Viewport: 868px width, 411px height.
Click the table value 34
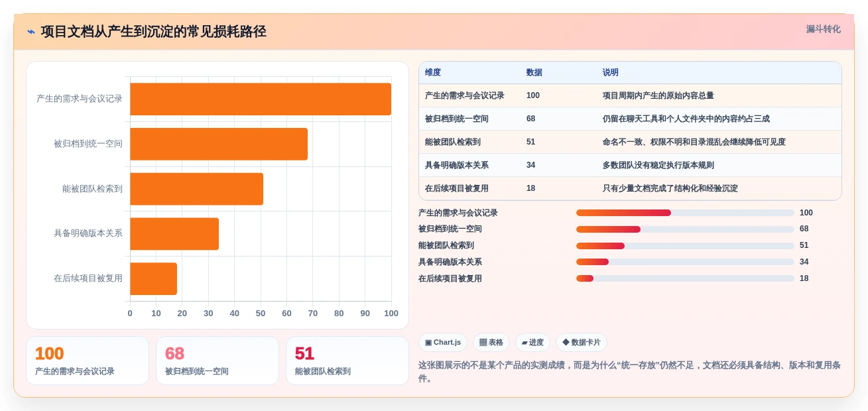pyautogui.click(x=530, y=165)
